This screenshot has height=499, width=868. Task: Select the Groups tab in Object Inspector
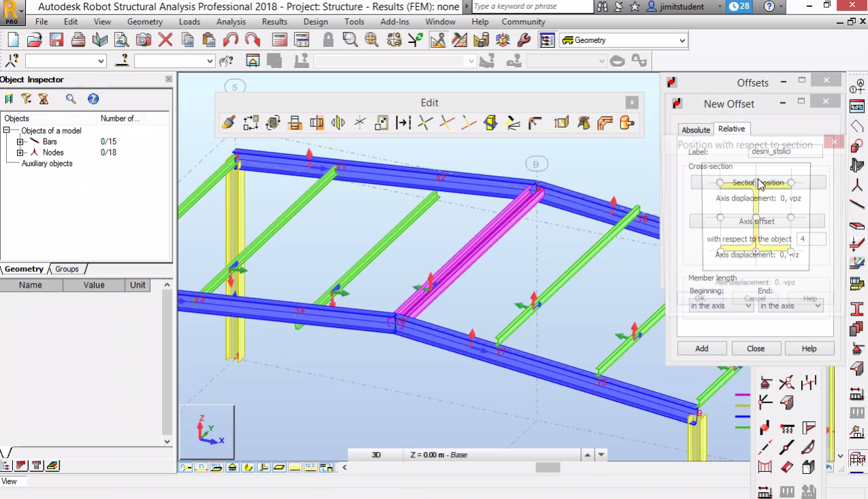pos(67,269)
